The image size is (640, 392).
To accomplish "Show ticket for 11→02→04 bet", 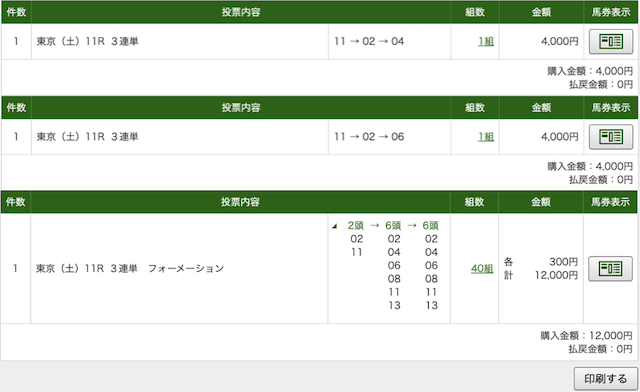I will [611, 41].
